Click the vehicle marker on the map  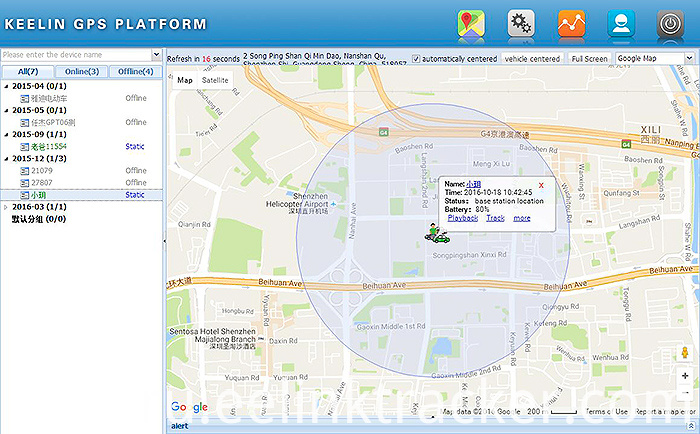tap(437, 234)
